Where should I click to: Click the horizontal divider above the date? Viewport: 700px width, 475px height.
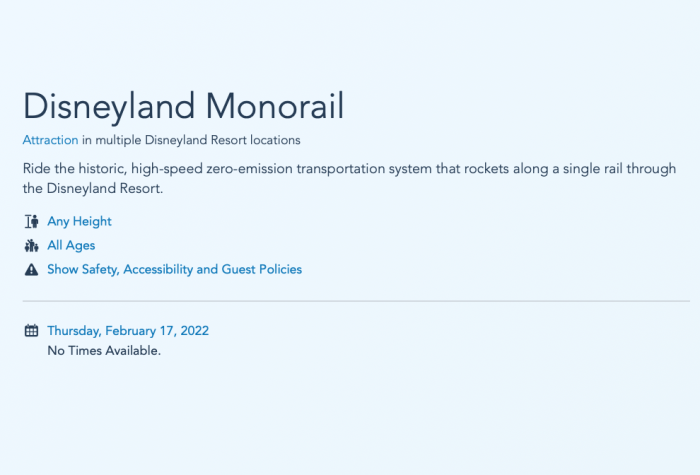tap(356, 301)
